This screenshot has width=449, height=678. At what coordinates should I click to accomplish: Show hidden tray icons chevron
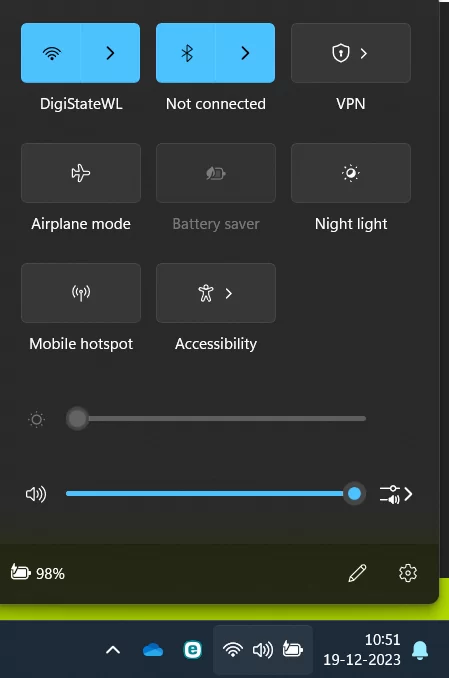113,649
